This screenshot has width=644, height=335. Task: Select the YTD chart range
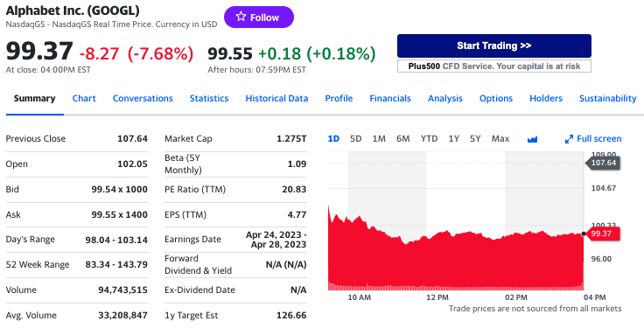(430, 139)
